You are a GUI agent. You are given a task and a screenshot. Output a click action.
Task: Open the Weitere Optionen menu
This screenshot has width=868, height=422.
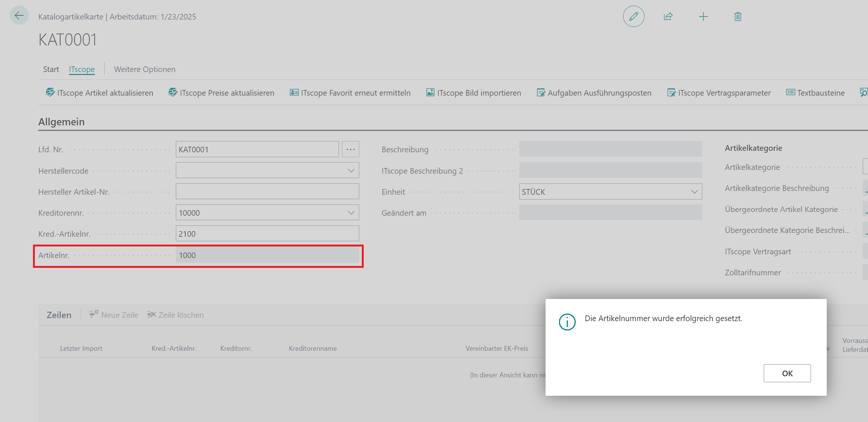[x=144, y=69]
